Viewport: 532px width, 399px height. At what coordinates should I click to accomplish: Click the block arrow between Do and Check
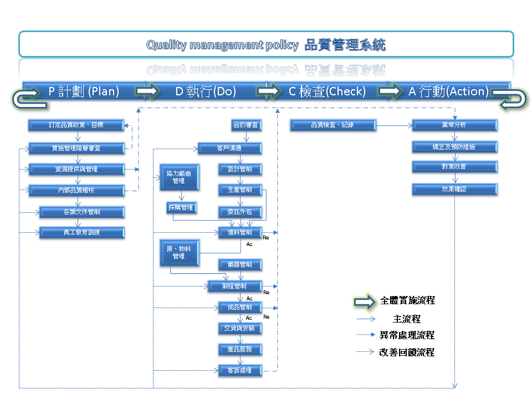pyautogui.click(x=268, y=90)
